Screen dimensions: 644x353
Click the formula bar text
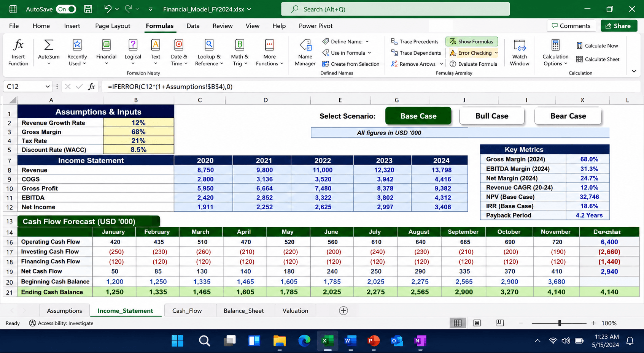(x=170, y=87)
